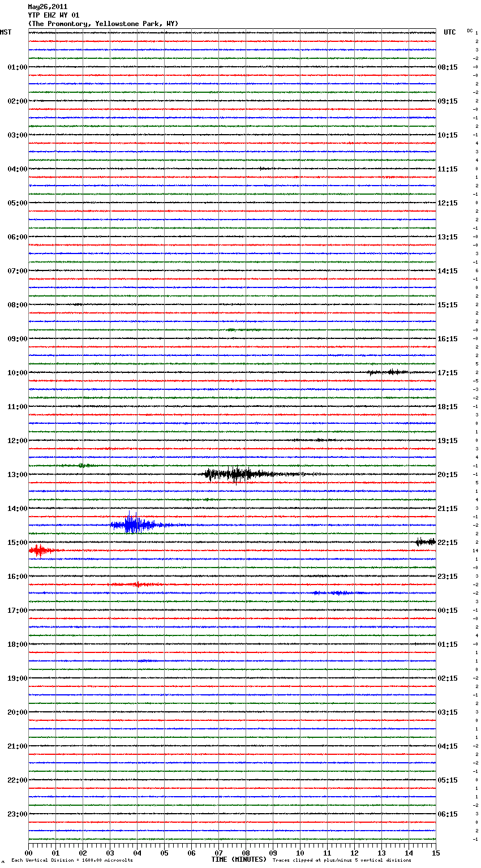Click the 17:15 UTC time label
The image size is (481, 868).
[x=448, y=373]
